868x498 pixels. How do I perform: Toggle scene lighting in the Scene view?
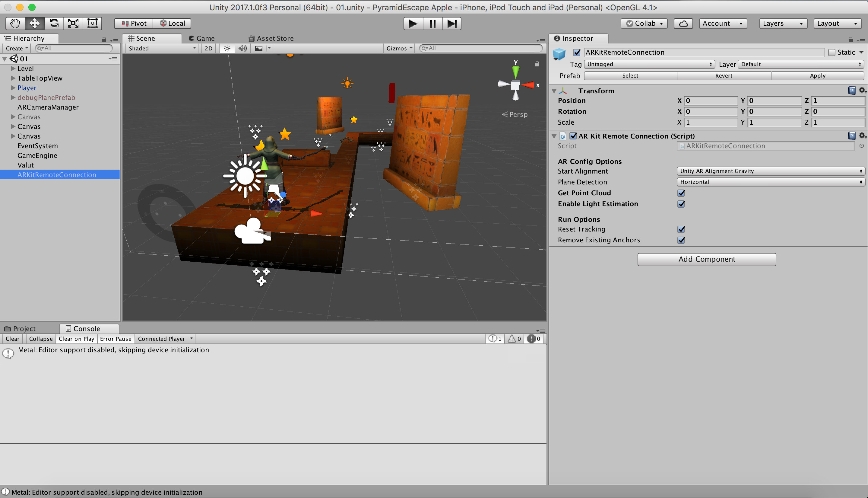227,48
